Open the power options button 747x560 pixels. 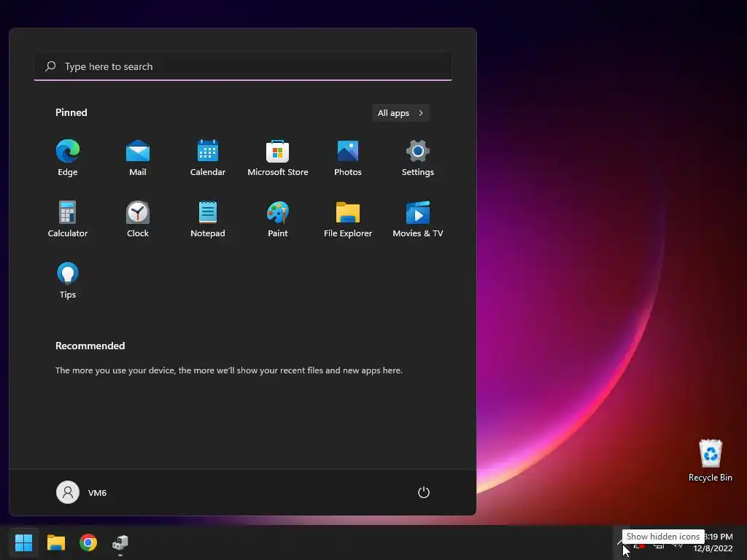click(x=424, y=492)
